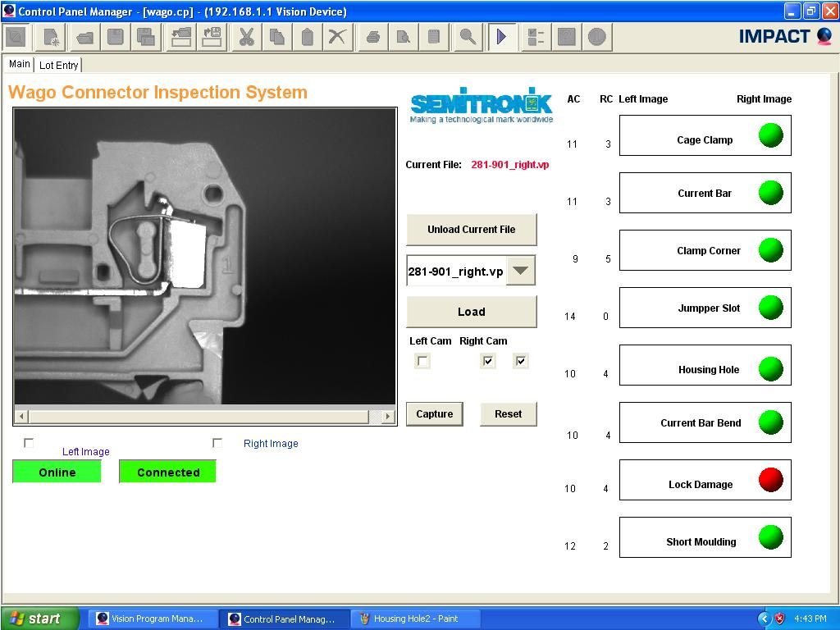Uncheck the first Right Cam checkbox
840x630 pixels.
488,361
